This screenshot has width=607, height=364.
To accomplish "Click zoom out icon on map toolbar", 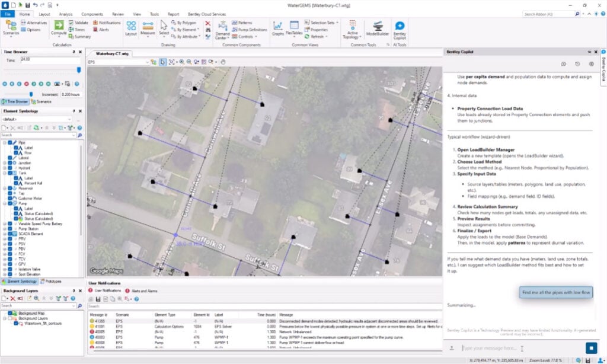I will click(x=189, y=62).
